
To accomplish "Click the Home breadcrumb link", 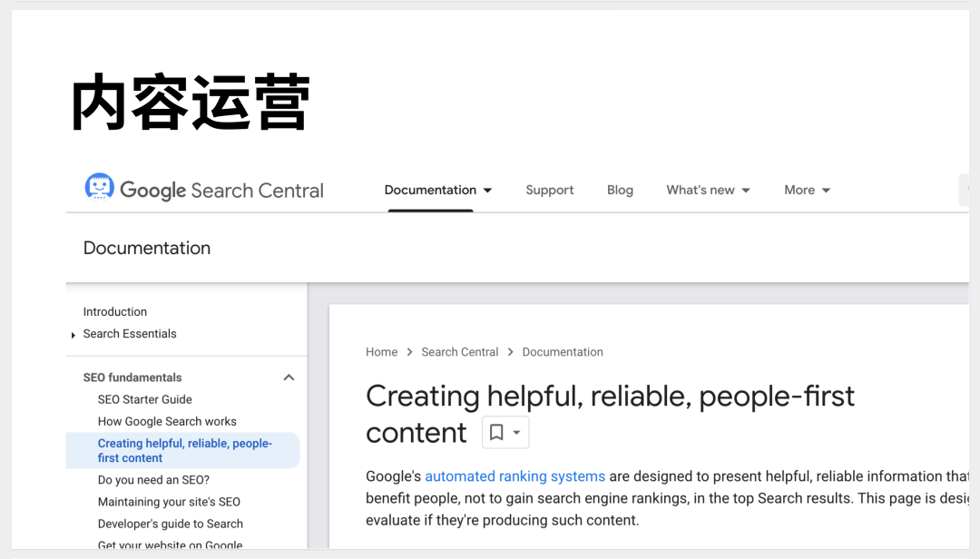I will click(381, 352).
